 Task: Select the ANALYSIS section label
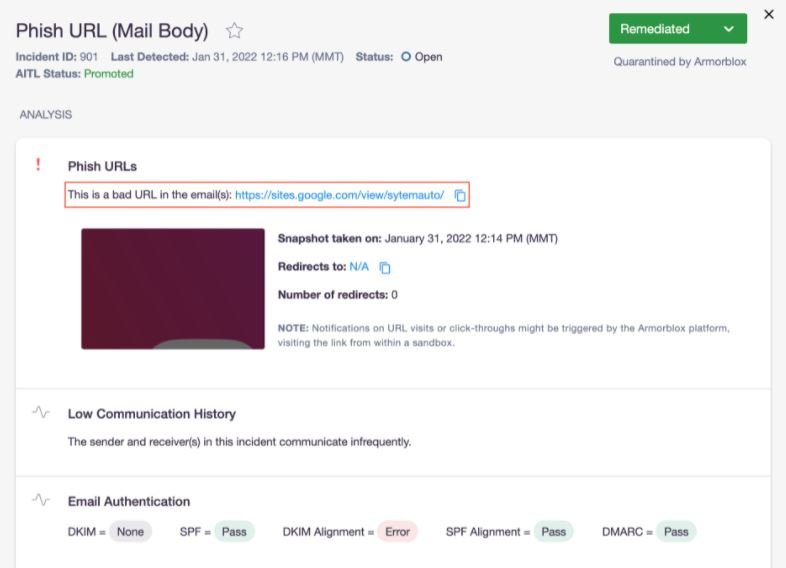coord(46,114)
